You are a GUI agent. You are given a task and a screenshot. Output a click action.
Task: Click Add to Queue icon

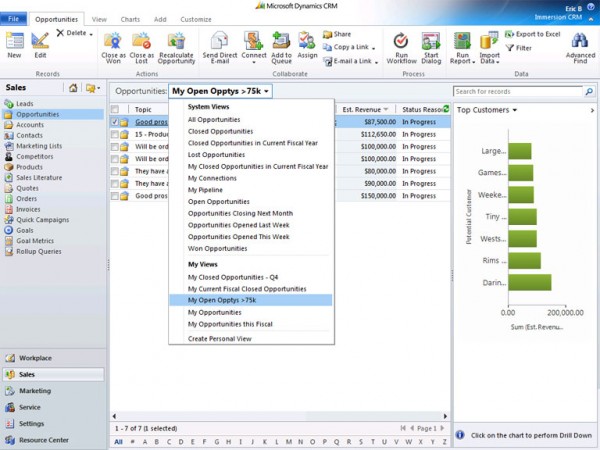click(x=281, y=40)
